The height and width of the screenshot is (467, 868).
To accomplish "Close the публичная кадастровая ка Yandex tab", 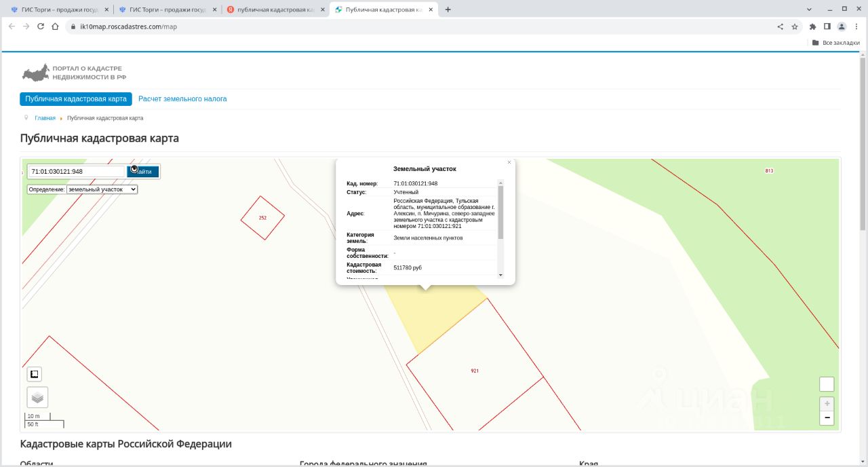I will pos(322,10).
